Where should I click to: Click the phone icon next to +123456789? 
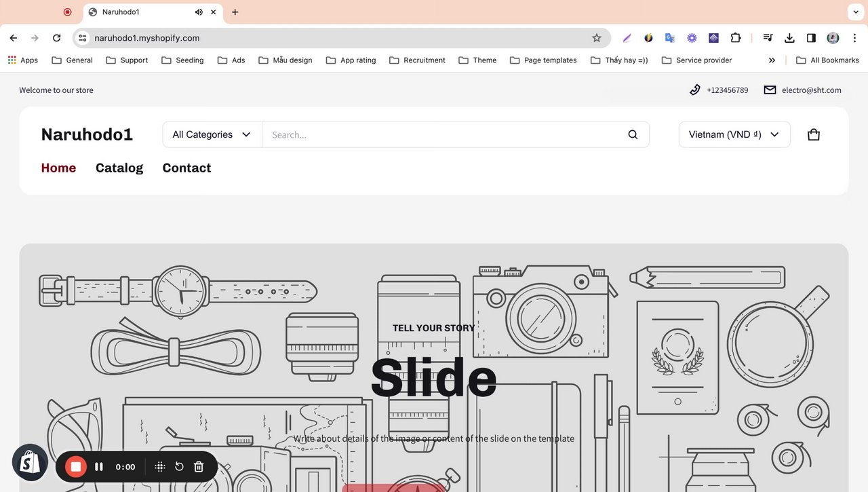pos(694,90)
